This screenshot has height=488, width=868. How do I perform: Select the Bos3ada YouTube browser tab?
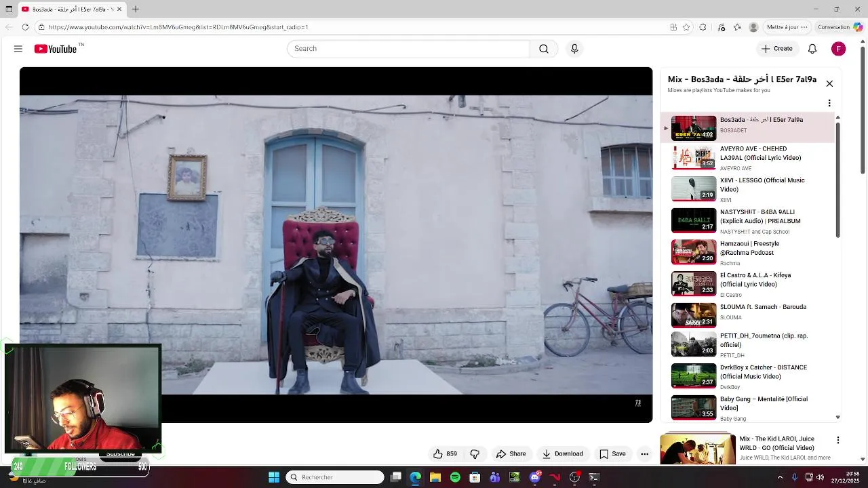(71, 9)
